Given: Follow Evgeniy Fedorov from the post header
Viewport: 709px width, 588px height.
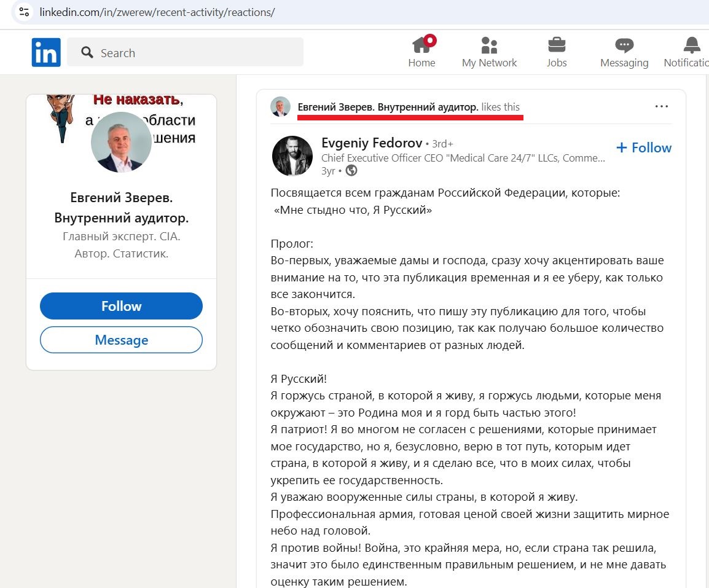Looking at the screenshot, I should (644, 147).
